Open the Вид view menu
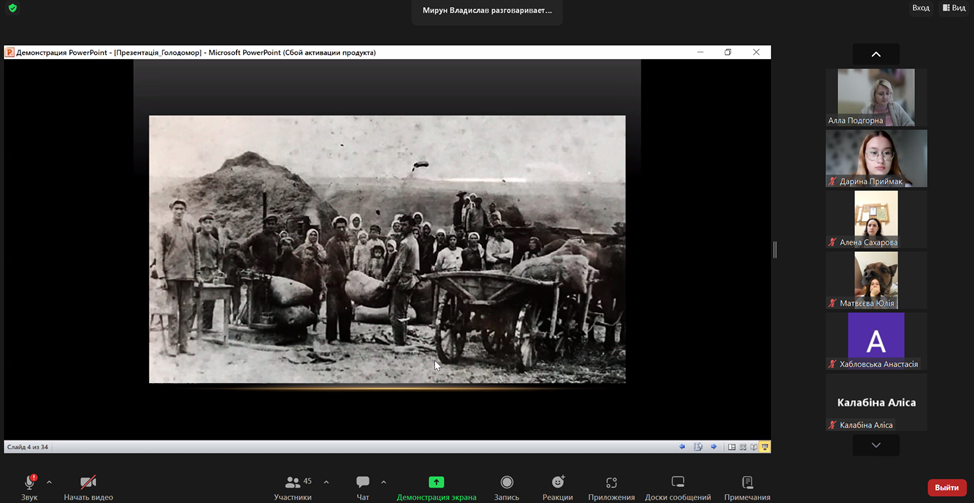The width and height of the screenshot is (974, 503). pos(953,8)
